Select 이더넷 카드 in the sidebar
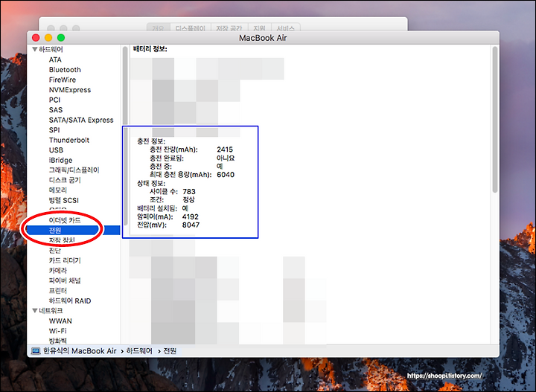This screenshot has width=536, height=392. tap(65, 220)
